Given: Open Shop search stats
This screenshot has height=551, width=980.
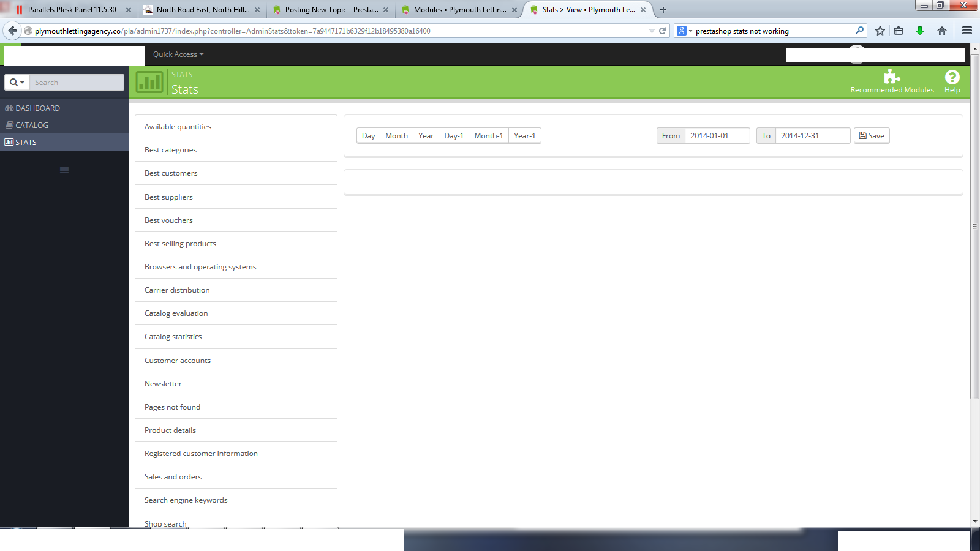Looking at the screenshot, I should 236,520.
